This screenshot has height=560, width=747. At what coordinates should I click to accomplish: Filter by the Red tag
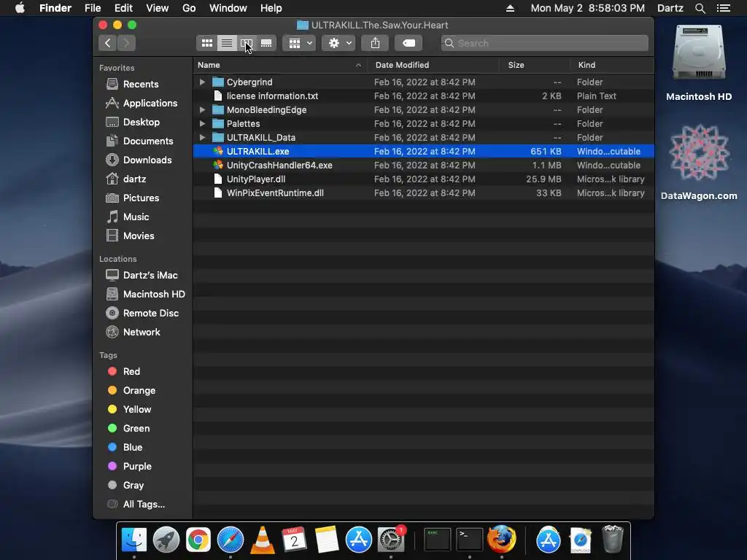pyautogui.click(x=131, y=371)
